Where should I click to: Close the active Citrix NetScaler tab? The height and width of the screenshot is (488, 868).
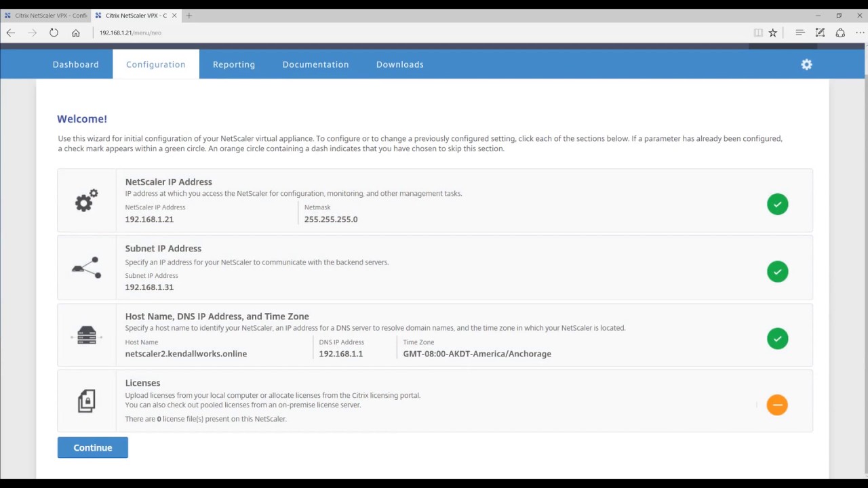point(176,16)
